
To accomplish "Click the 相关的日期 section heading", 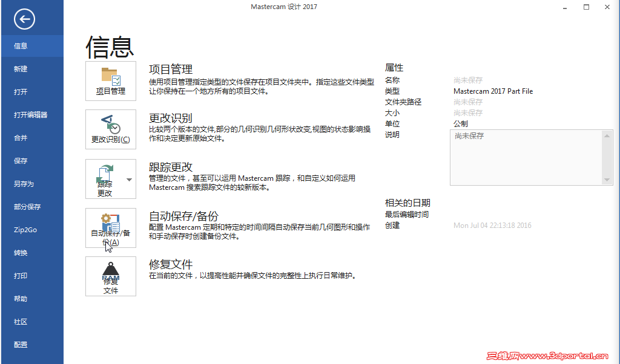I will pyautogui.click(x=407, y=203).
